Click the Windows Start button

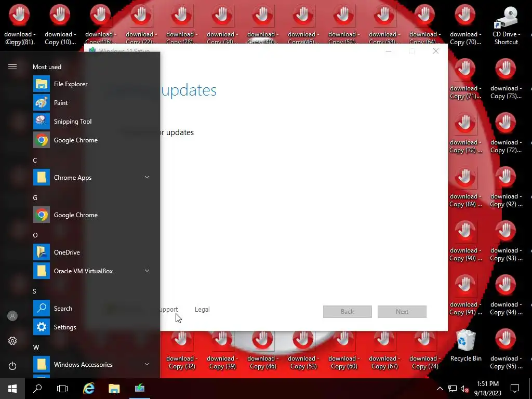(12, 389)
